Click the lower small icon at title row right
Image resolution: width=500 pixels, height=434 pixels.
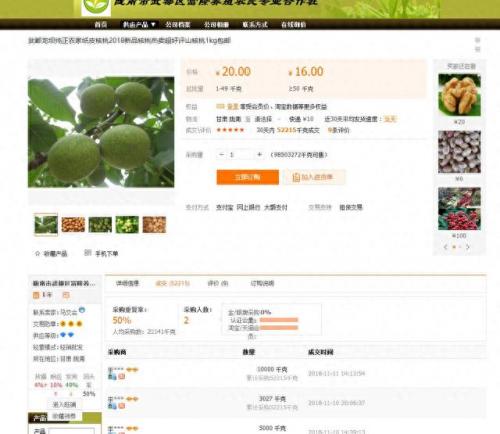pos(477,49)
